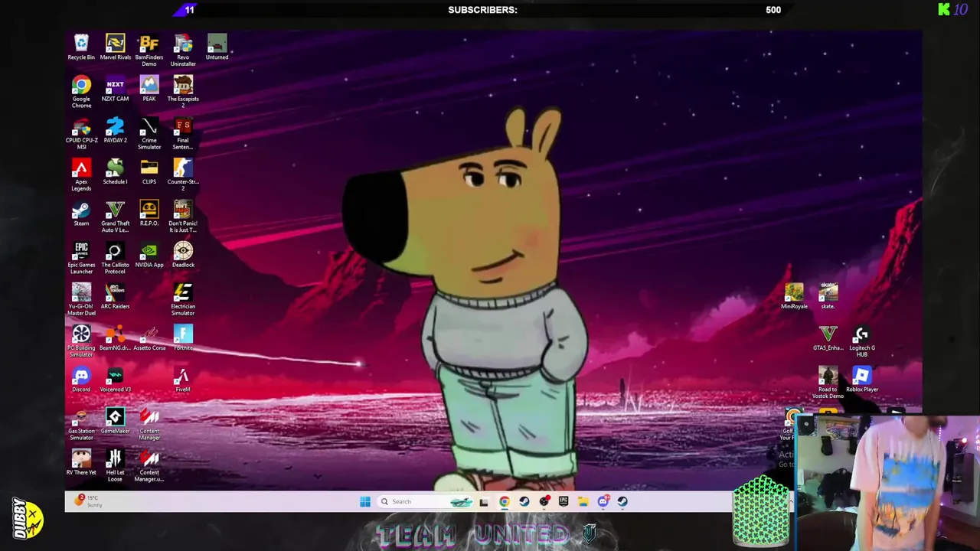Select the Counter-Strike 2 shortcut
This screenshot has width=980, height=551.
pos(183,174)
